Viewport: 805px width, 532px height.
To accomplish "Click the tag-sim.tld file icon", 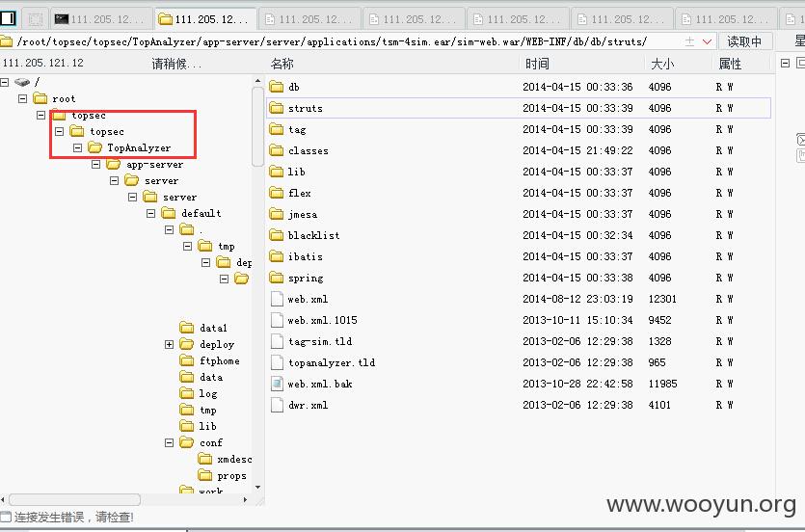I will click(x=277, y=341).
